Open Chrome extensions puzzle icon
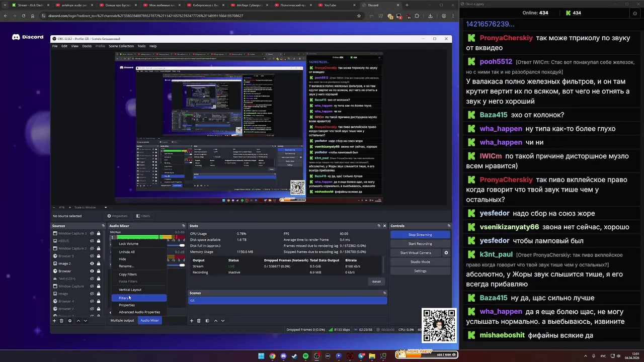 pyautogui.click(x=417, y=16)
